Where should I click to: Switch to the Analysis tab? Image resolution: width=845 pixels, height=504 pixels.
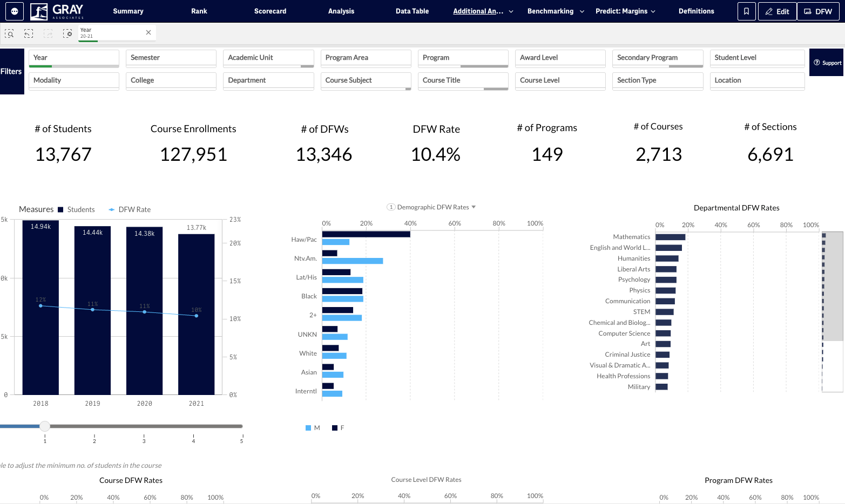click(x=341, y=11)
